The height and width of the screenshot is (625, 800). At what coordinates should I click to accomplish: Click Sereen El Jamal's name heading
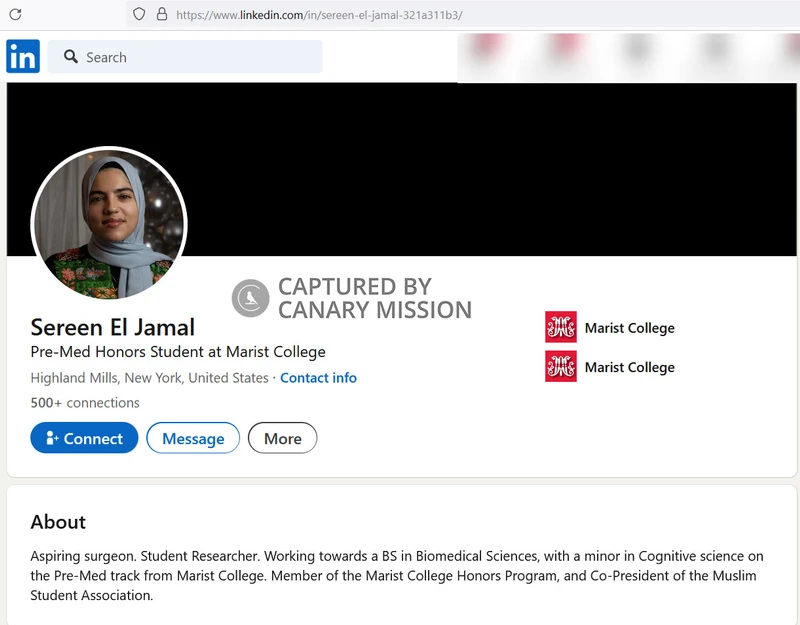112,327
